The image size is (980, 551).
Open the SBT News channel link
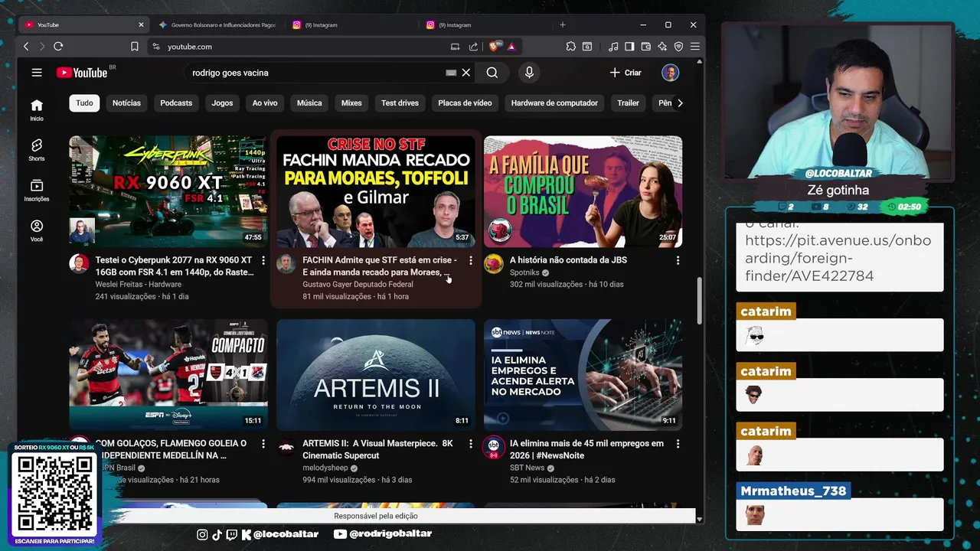tap(527, 468)
